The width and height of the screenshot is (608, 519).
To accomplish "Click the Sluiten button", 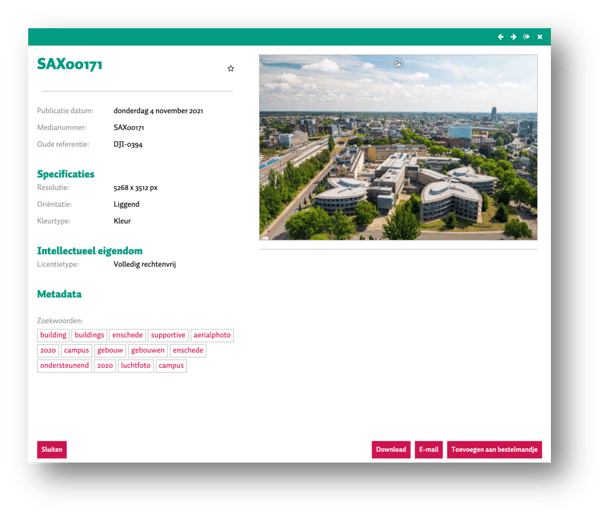I will [52, 450].
